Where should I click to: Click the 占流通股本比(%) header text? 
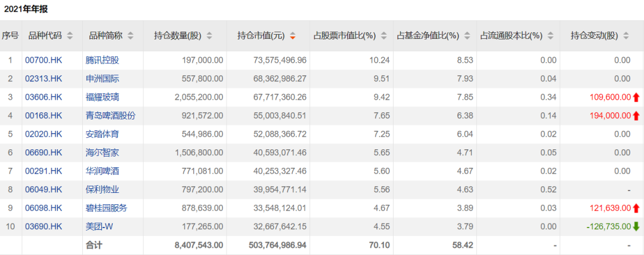(x=512, y=36)
